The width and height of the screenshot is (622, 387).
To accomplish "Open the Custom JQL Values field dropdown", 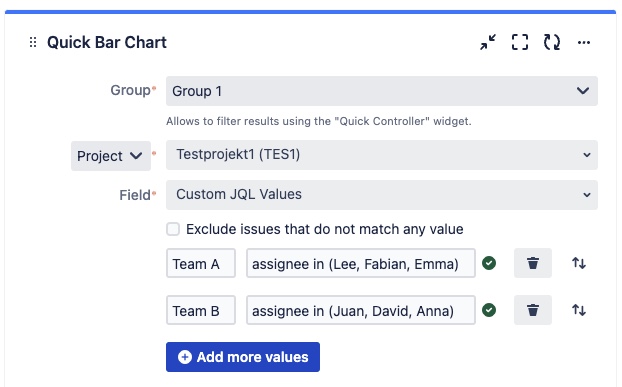I will click(382, 195).
